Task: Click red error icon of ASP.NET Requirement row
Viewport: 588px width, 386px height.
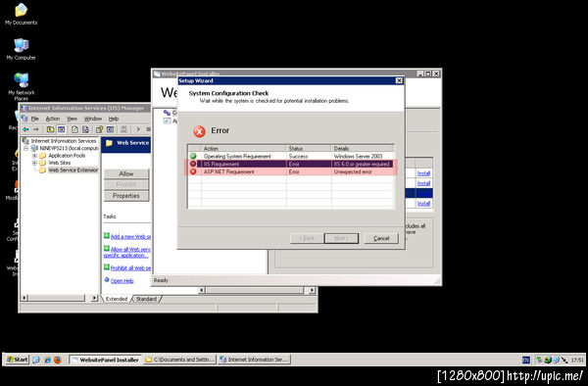Action: (193, 171)
